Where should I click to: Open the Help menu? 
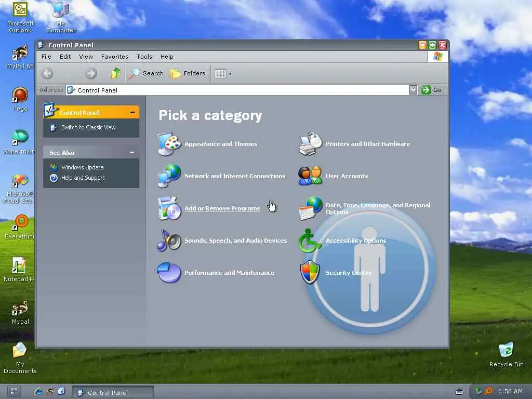click(x=167, y=57)
